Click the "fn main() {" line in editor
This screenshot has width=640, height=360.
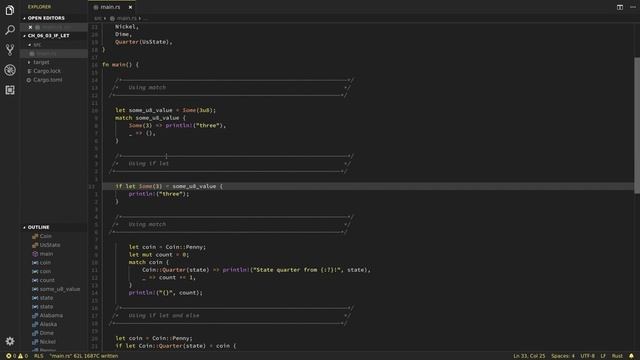coord(120,64)
